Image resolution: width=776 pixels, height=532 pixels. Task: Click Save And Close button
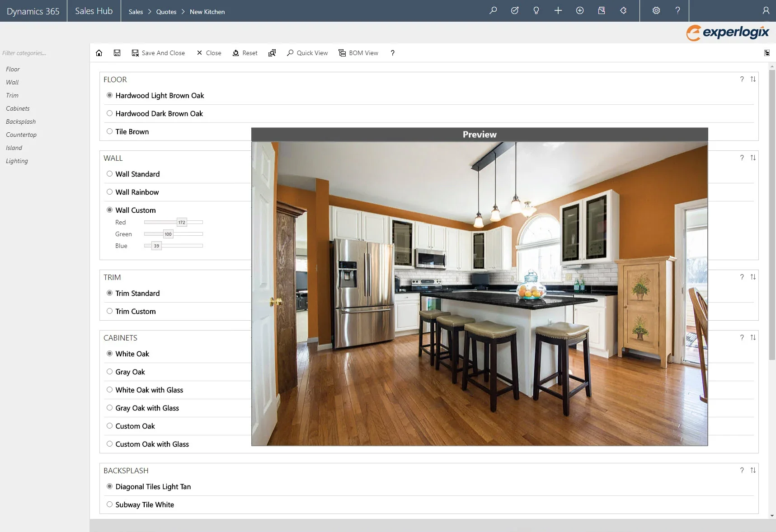point(158,53)
